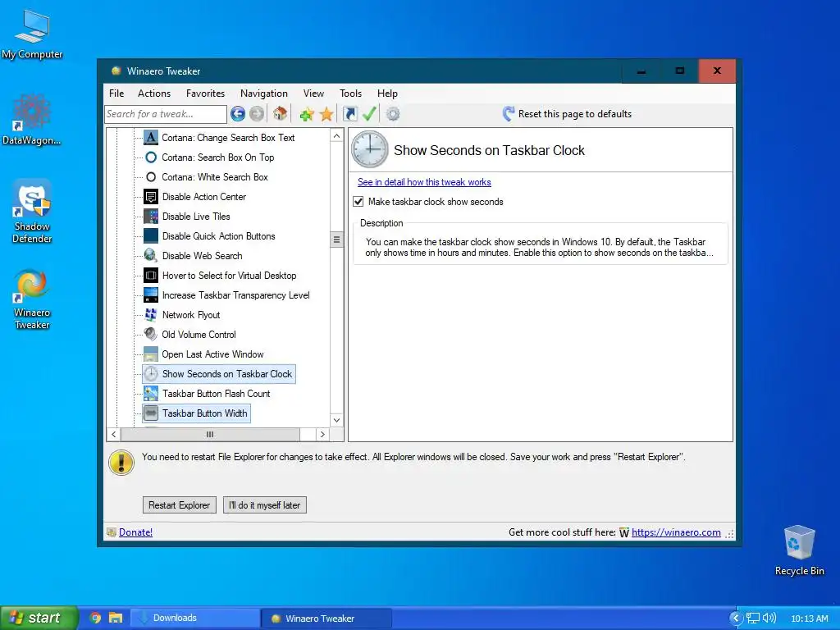Select Disable Web Search globe icon

point(151,256)
